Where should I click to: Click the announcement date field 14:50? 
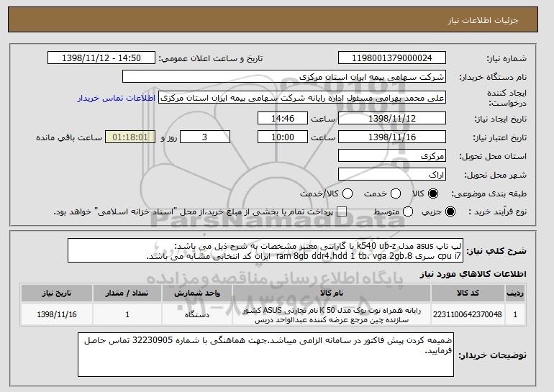(101, 58)
